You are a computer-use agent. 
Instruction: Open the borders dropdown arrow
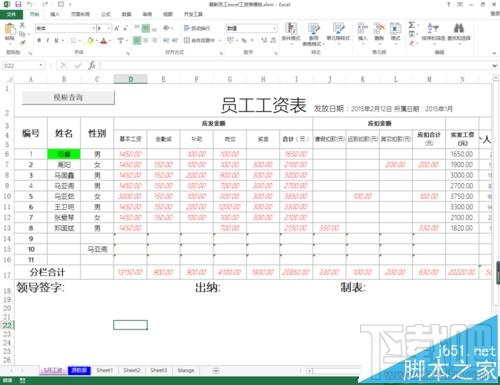[x=81, y=41]
